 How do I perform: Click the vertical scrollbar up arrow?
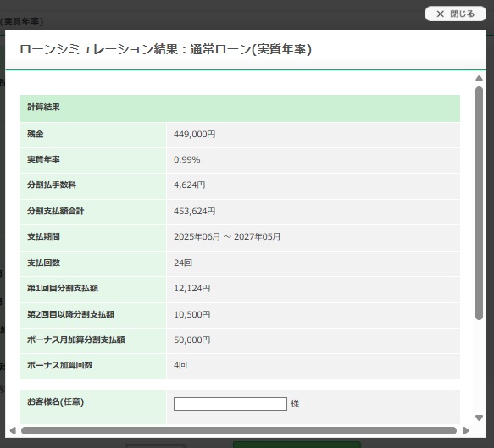click(x=479, y=79)
